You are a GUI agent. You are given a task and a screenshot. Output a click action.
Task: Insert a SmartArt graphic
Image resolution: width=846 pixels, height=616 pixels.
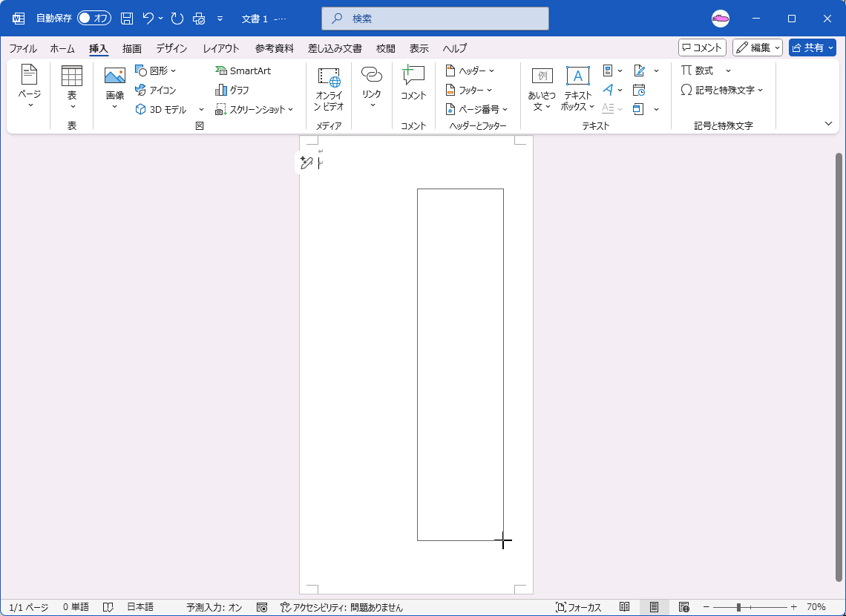pyautogui.click(x=243, y=71)
